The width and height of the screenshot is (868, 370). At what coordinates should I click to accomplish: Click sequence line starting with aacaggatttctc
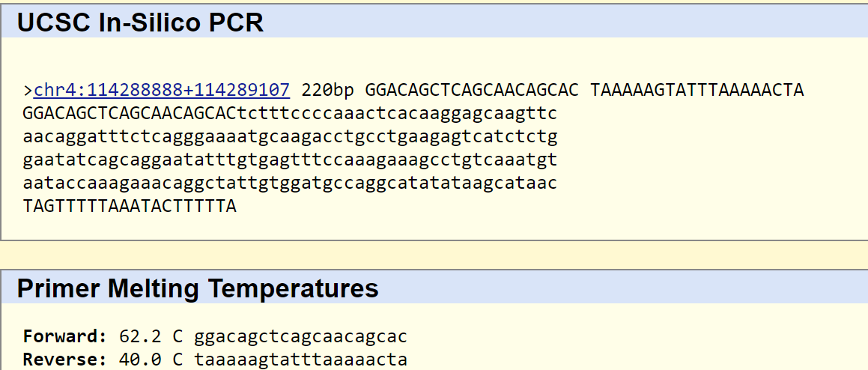pyautogui.click(x=290, y=137)
